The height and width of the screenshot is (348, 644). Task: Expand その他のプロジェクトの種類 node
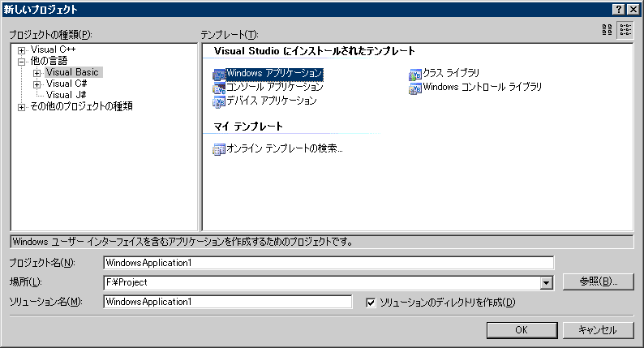click(x=21, y=107)
